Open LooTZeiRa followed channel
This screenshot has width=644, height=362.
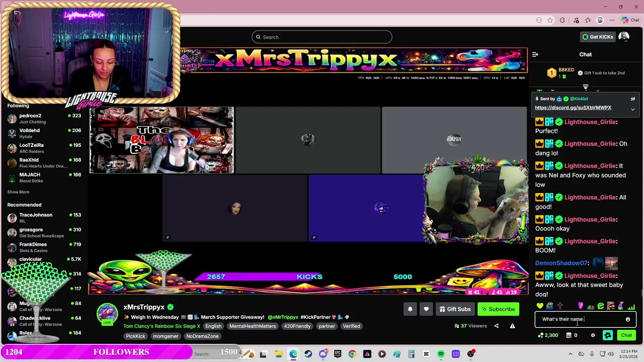(x=44, y=148)
